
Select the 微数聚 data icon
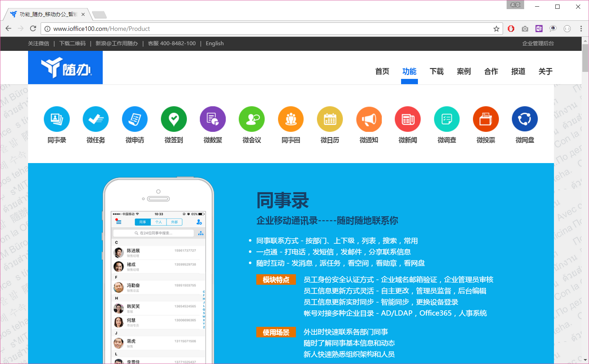[x=213, y=119]
